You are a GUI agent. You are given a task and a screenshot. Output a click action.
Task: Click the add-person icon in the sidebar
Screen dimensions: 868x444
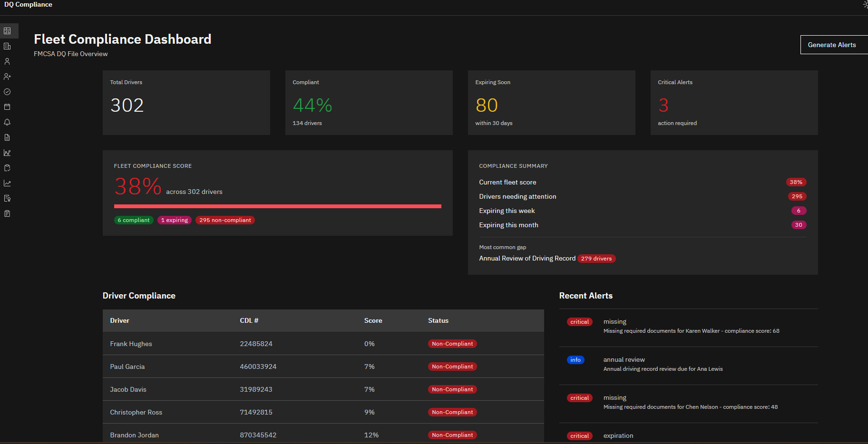click(7, 77)
